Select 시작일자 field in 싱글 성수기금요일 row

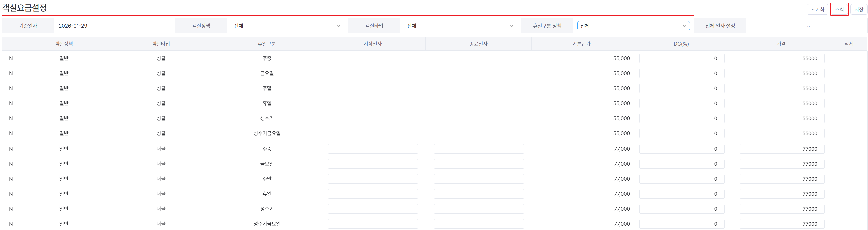(x=373, y=133)
